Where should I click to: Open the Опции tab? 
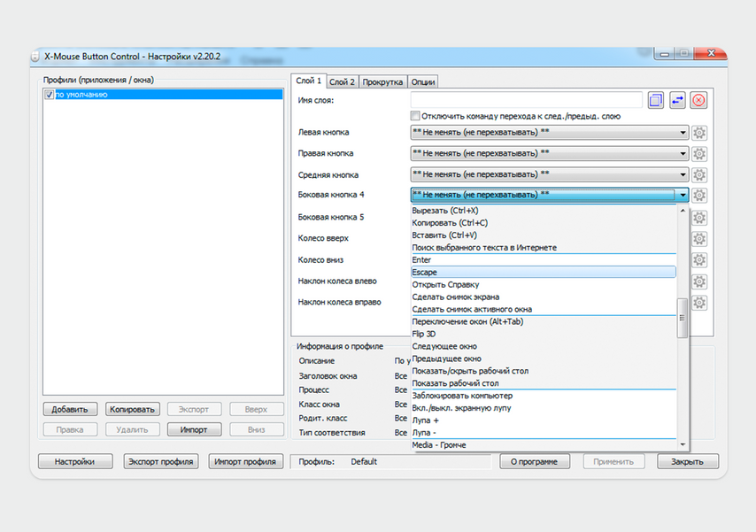point(423,82)
